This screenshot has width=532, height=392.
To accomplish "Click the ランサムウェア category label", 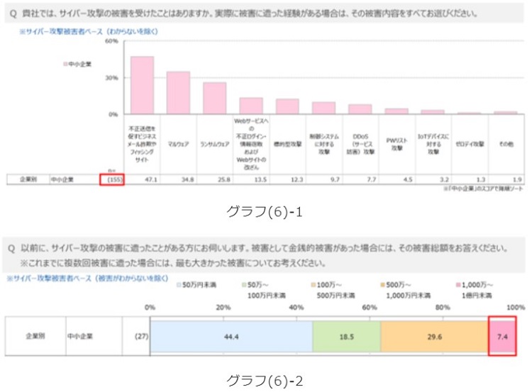I will pyautogui.click(x=215, y=144).
